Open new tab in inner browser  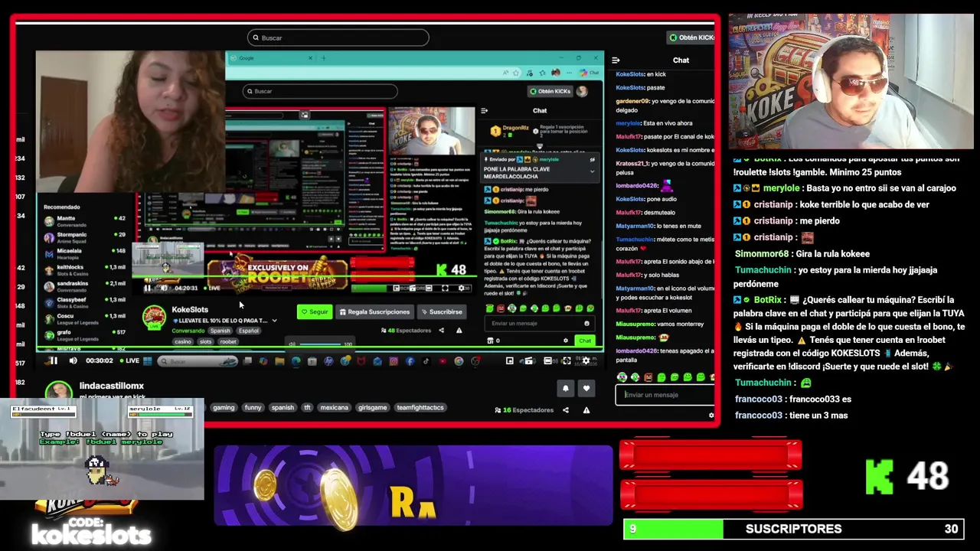click(x=324, y=58)
